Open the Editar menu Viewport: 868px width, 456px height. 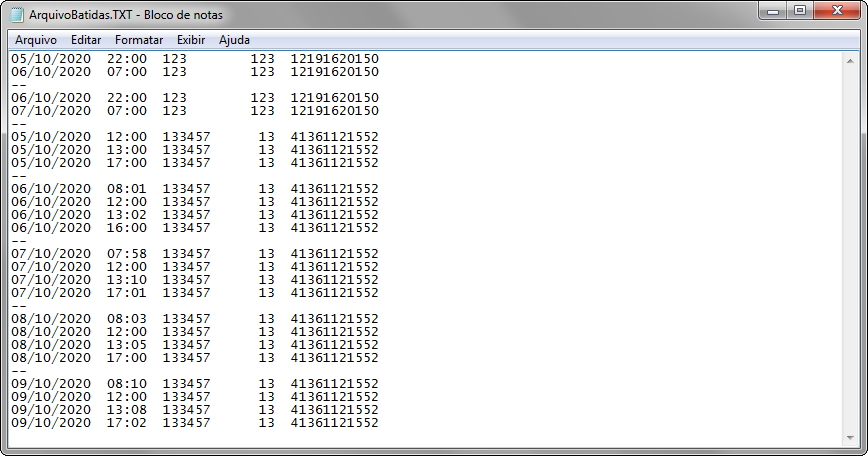(86, 40)
